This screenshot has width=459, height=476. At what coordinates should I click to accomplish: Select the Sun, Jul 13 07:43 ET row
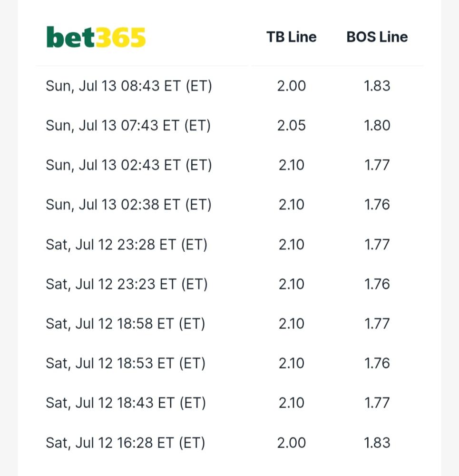click(x=229, y=125)
